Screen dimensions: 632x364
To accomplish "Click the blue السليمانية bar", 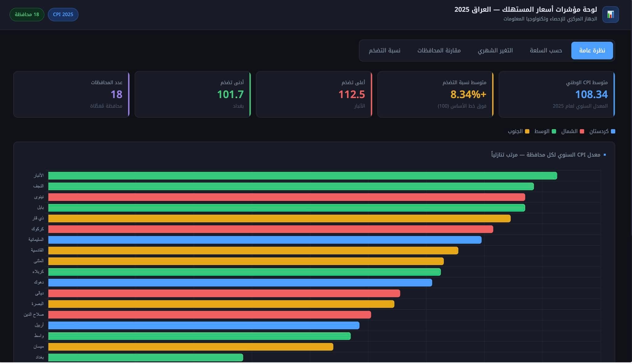I will [x=265, y=240].
